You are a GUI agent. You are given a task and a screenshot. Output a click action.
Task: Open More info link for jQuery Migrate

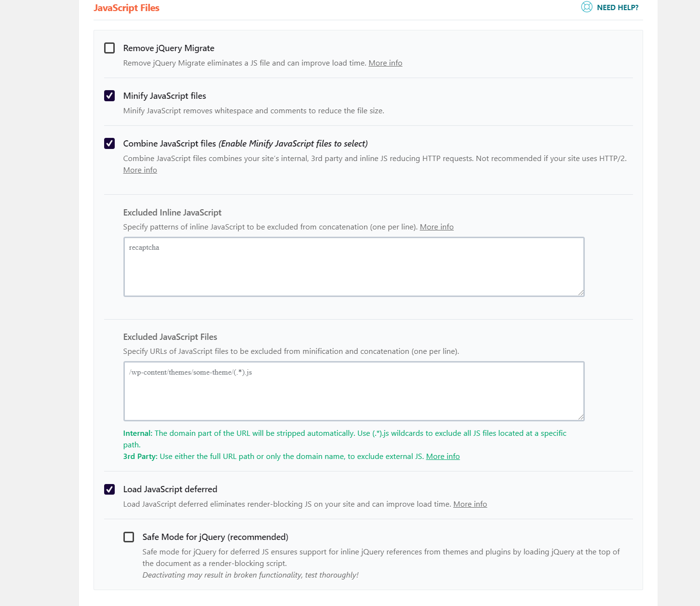click(x=385, y=63)
